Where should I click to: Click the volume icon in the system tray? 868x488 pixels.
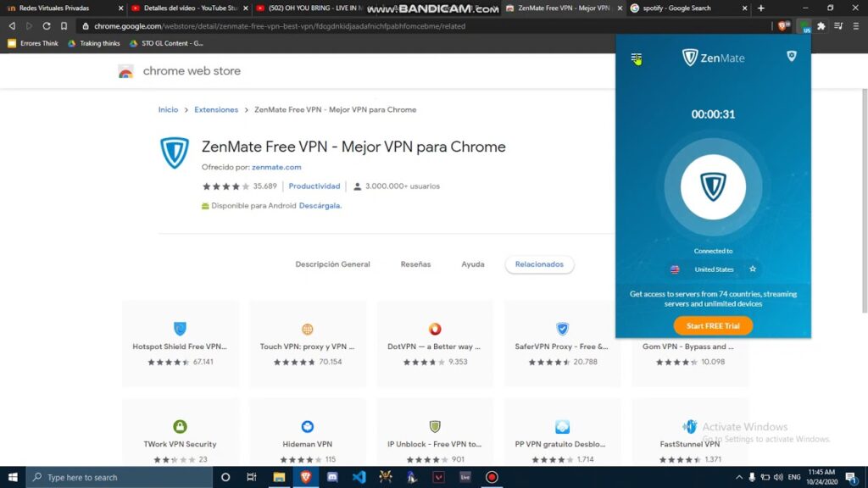tap(778, 477)
